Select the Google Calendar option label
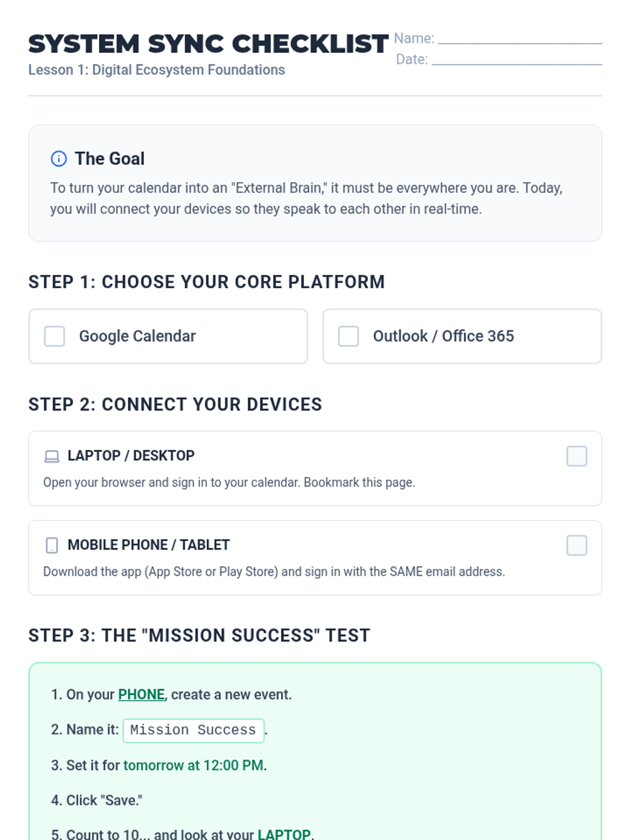This screenshot has width=630, height=840. pos(138,337)
